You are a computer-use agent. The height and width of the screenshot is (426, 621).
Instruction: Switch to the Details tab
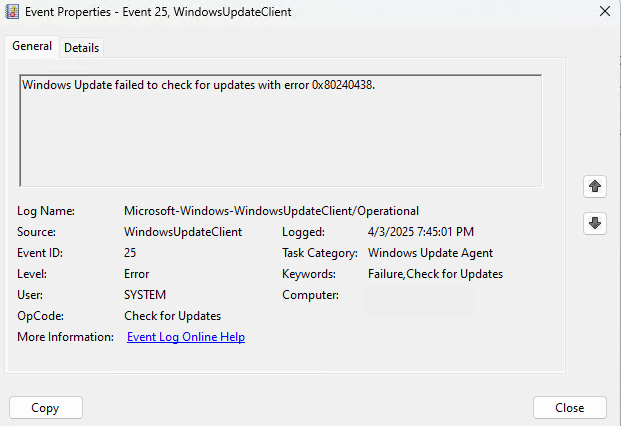pyautogui.click(x=82, y=48)
